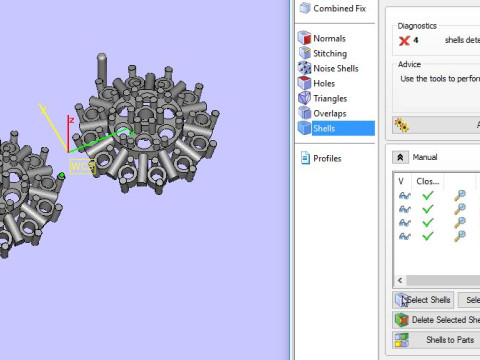Collapse the Manual section chevron
The width and height of the screenshot is (480, 360).
[x=400, y=157]
